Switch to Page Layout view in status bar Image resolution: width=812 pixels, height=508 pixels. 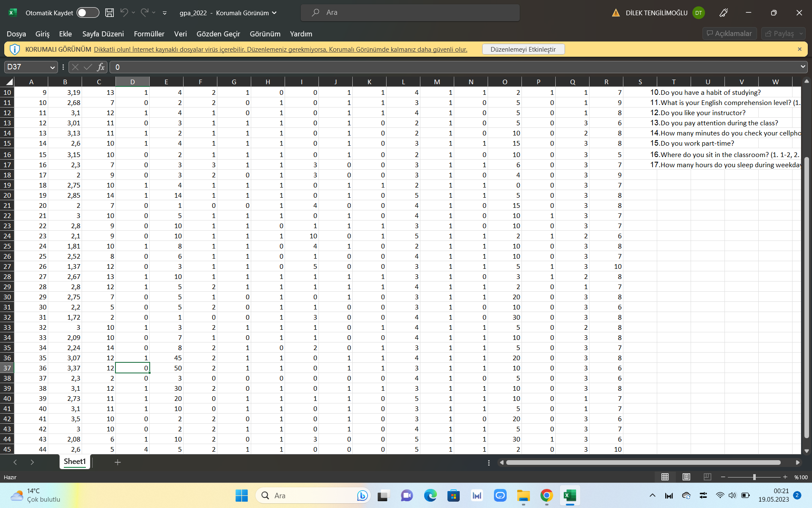click(686, 477)
